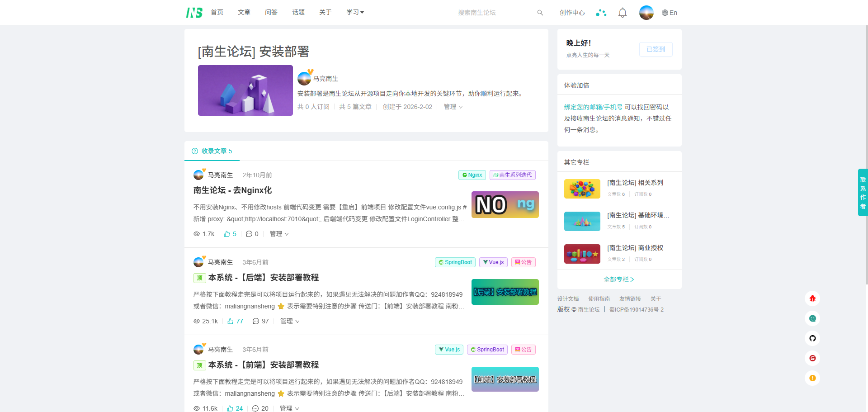The height and width of the screenshot is (412, 868).
Task: Expand 管理 dropdown in column header
Action: (x=453, y=107)
